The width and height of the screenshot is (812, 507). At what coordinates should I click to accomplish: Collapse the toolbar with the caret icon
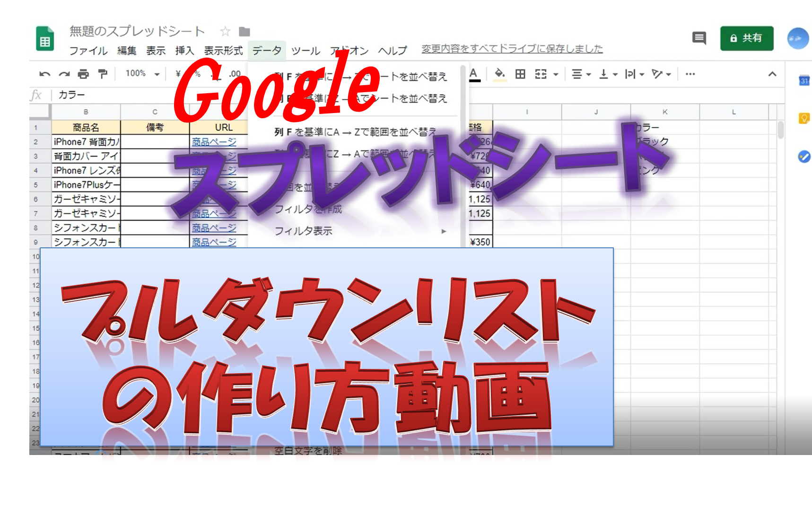(x=772, y=74)
